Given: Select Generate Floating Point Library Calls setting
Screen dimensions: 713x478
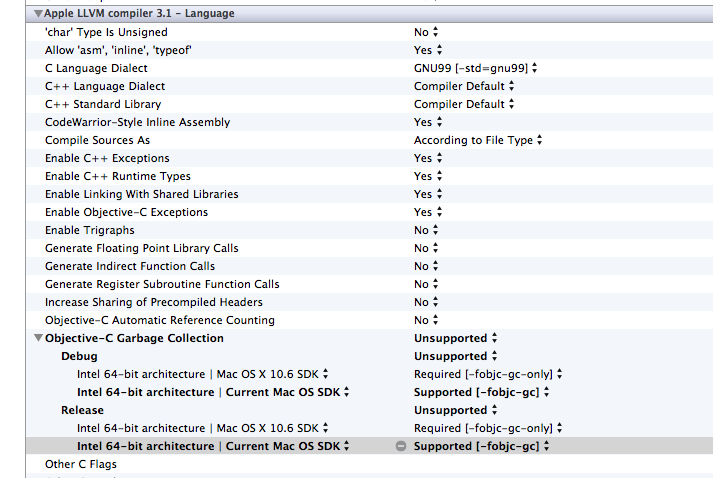Looking at the screenshot, I should click(x=141, y=248).
